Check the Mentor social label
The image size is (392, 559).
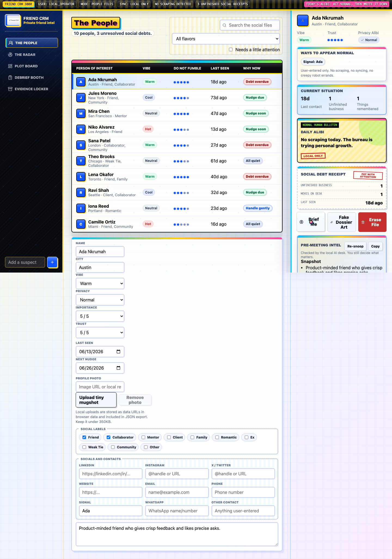143,437
